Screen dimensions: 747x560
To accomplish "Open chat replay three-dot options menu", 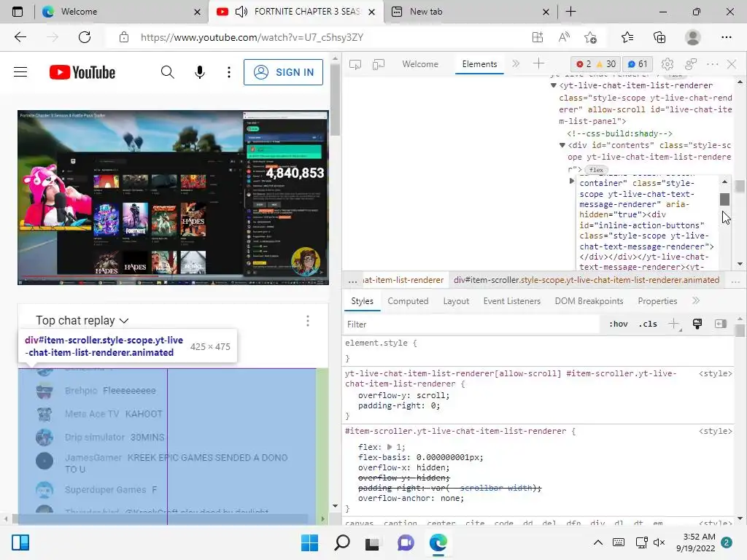I will 308,321.
